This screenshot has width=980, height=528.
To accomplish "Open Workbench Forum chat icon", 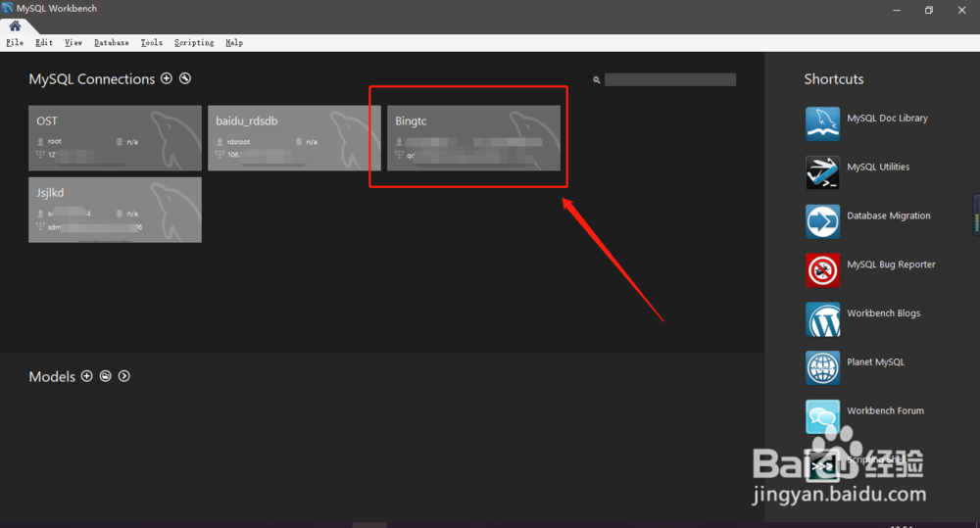I will (822, 415).
